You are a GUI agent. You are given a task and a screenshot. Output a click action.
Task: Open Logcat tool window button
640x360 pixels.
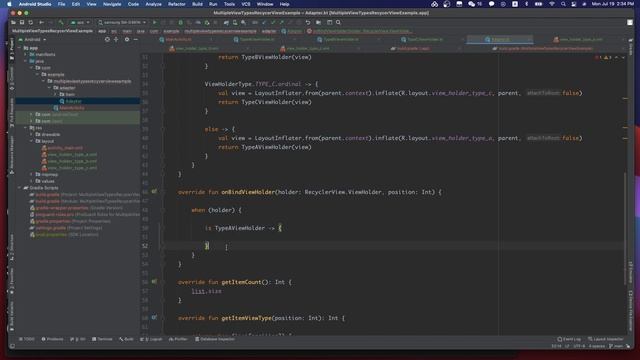click(x=151, y=339)
